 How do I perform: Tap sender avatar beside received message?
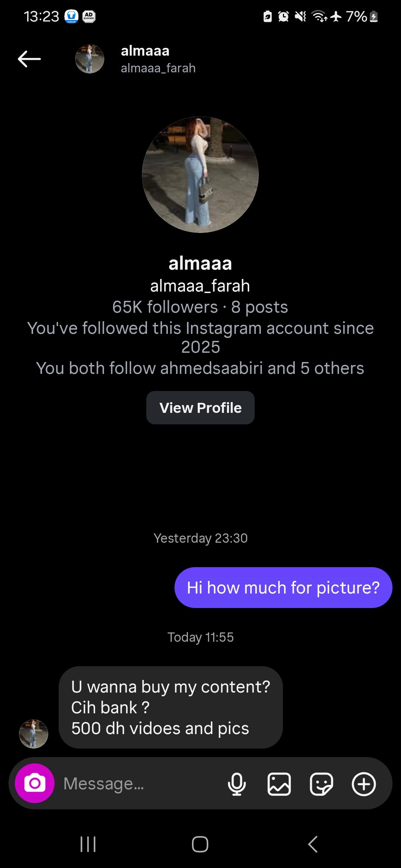(x=33, y=734)
